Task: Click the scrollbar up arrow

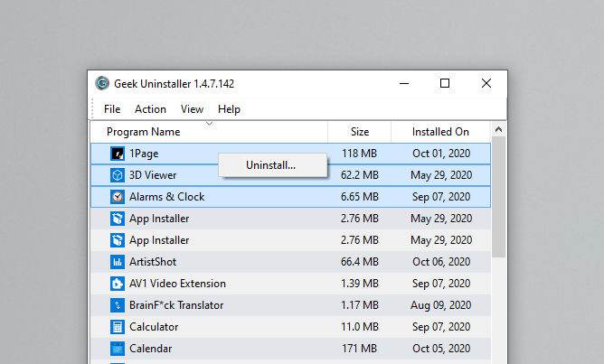Action: coord(498,129)
